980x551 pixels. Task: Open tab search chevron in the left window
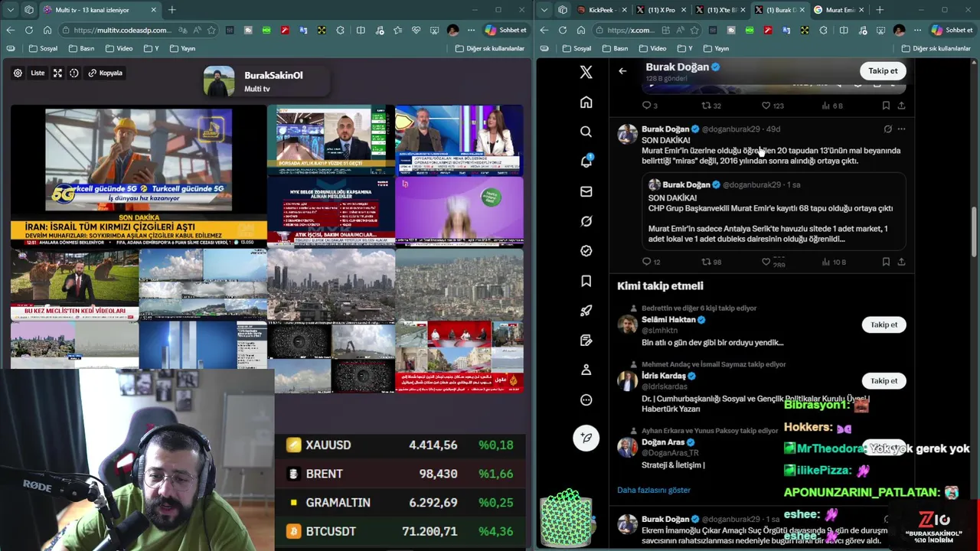(x=10, y=10)
